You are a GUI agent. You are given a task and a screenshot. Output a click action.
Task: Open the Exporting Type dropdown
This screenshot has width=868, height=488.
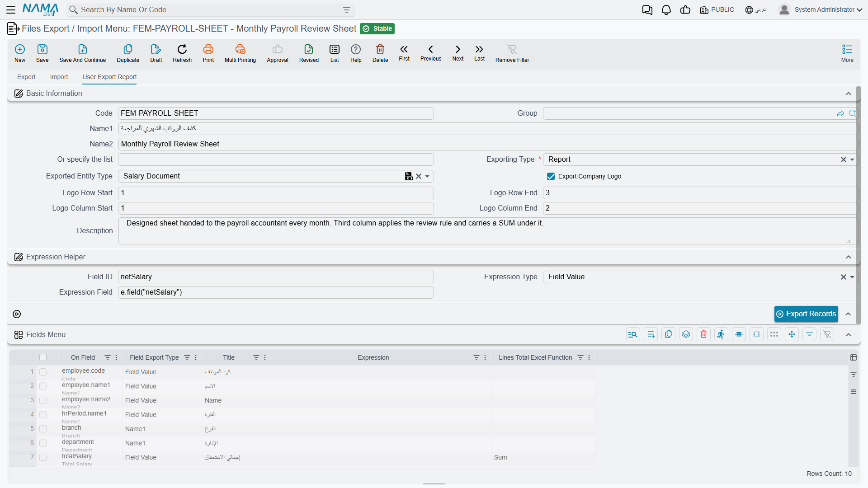coord(852,160)
